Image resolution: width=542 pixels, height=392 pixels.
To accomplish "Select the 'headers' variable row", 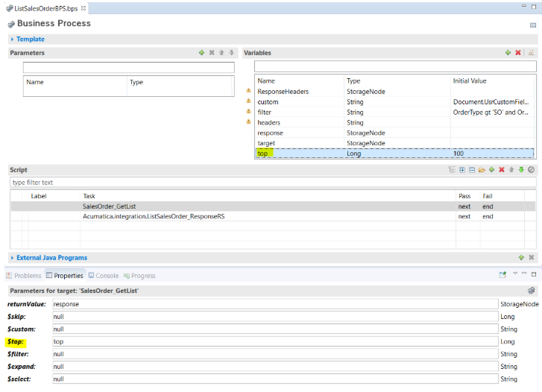I will click(394, 122).
